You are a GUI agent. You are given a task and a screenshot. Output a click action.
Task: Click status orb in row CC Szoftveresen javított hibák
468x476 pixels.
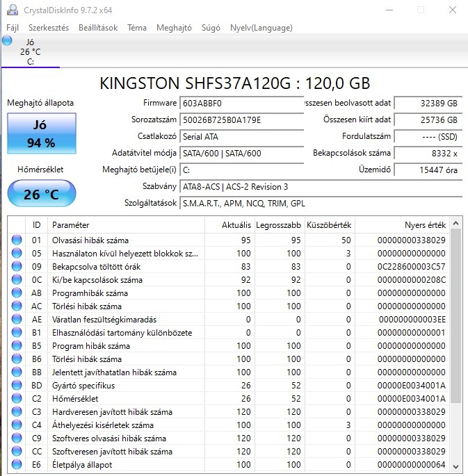(x=17, y=451)
